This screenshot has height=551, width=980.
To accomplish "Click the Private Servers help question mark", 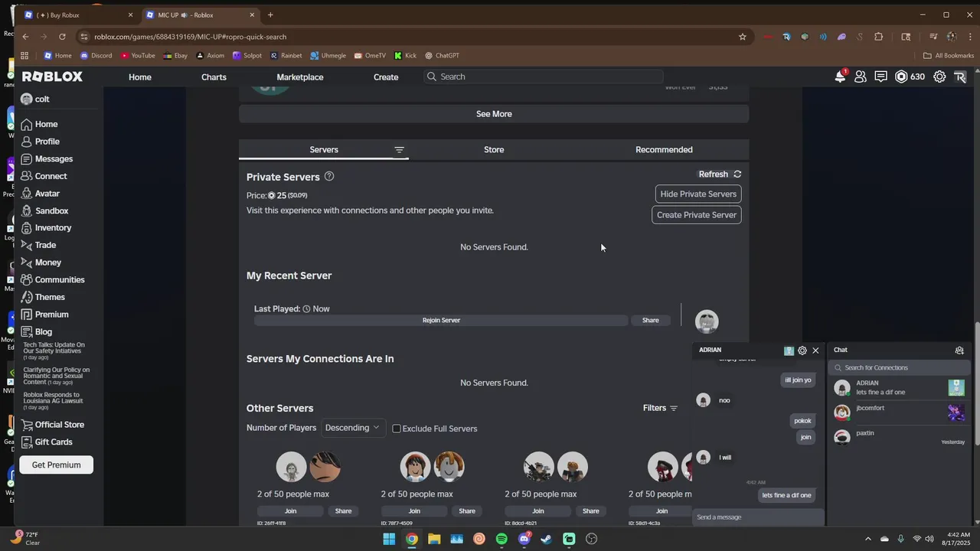I will (329, 176).
